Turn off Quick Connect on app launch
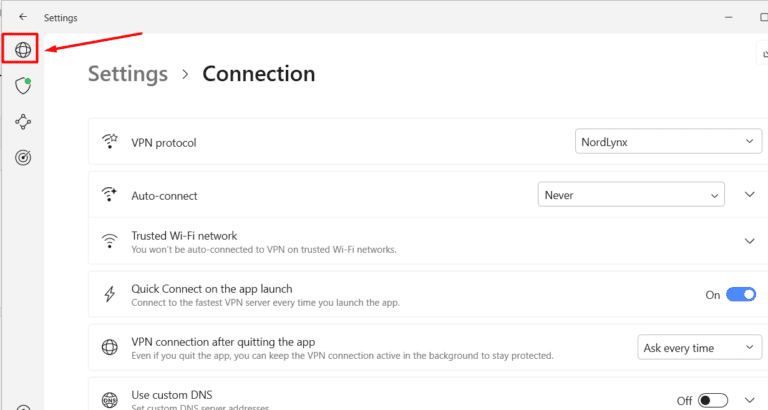768x410 pixels. coord(741,295)
